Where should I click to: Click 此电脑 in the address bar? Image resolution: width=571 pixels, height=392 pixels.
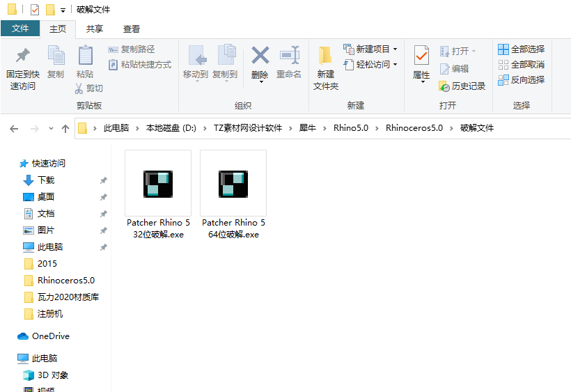(116, 127)
